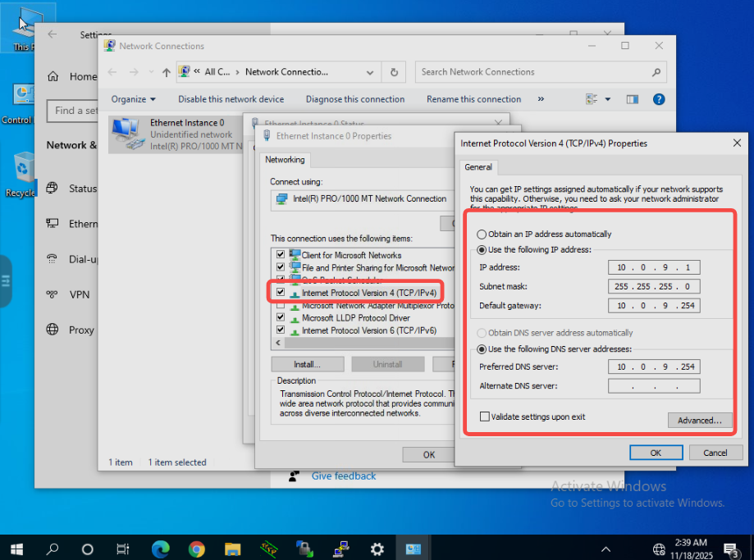The height and width of the screenshot is (560, 754).
Task: Click the Alternate DNS server field
Action: tap(654, 386)
